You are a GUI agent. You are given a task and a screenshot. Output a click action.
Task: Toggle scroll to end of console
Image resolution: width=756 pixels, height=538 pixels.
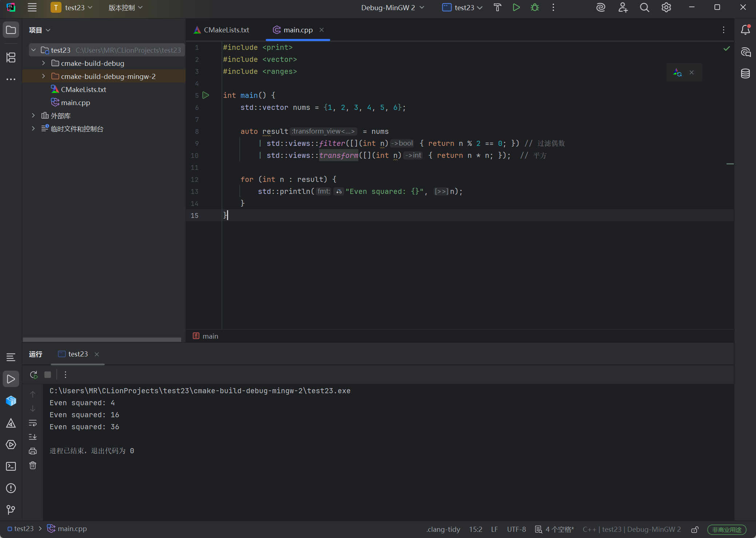[33, 437]
